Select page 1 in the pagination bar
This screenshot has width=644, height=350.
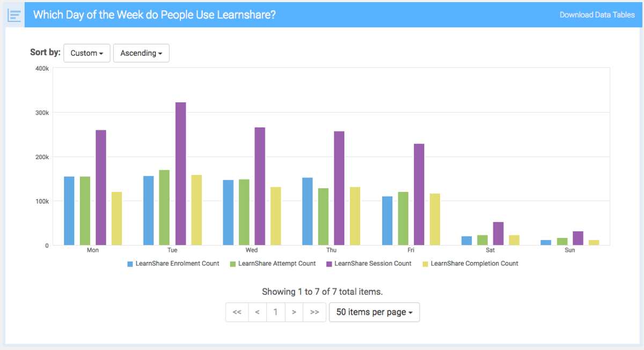point(275,312)
